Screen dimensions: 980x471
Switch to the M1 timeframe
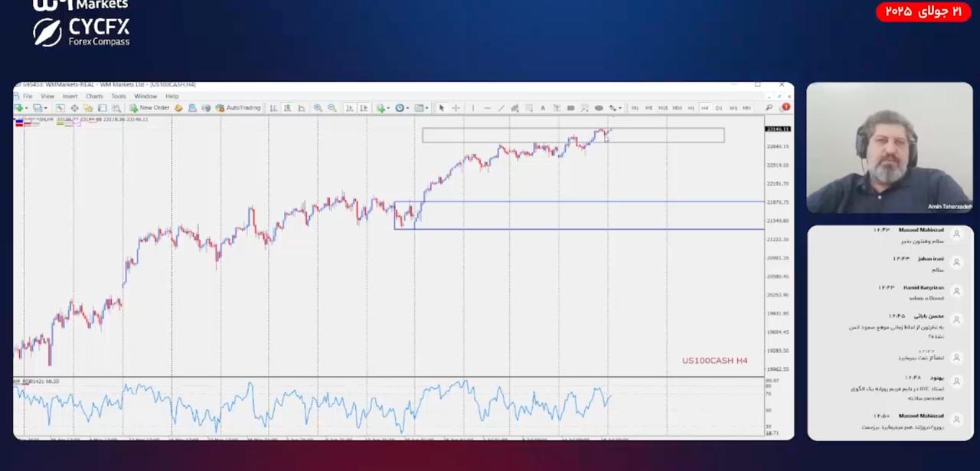pos(635,108)
